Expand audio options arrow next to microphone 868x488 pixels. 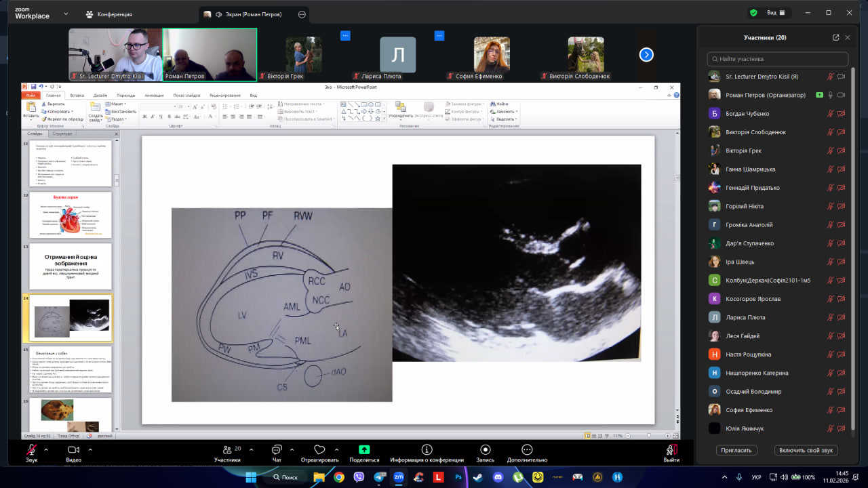pyautogui.click(x=46, y=449)
